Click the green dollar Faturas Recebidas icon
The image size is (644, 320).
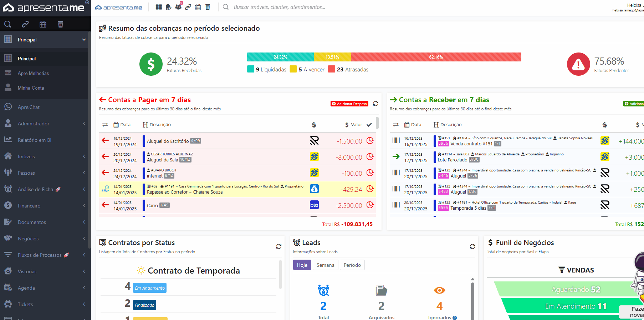tap(151, 64)
